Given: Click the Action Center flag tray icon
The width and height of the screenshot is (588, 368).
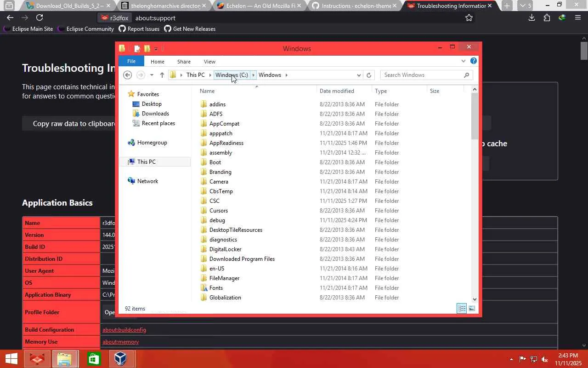Looking at the screenshot, I should pos(523,359).
